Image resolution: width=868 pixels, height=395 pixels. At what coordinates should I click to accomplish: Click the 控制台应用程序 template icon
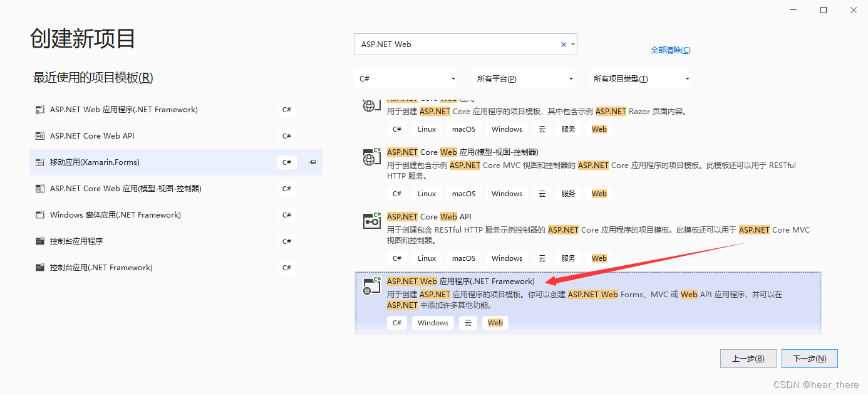pos(39,241)
